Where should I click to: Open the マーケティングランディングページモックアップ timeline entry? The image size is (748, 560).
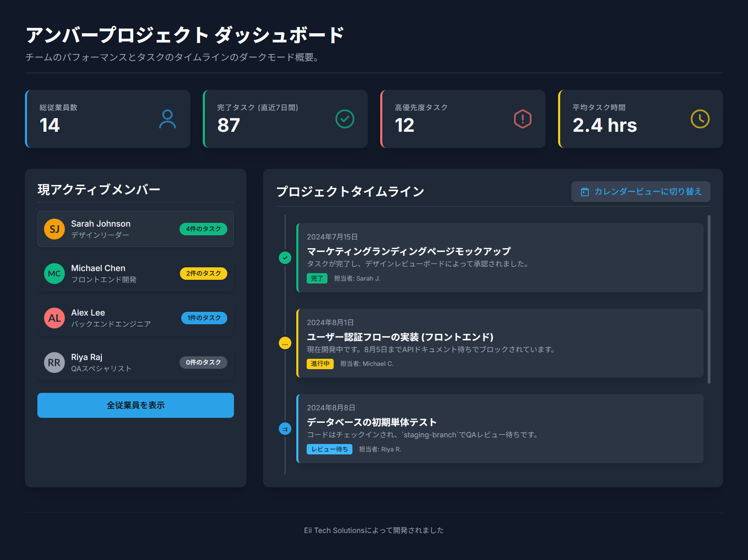click(x=408, y=252)
